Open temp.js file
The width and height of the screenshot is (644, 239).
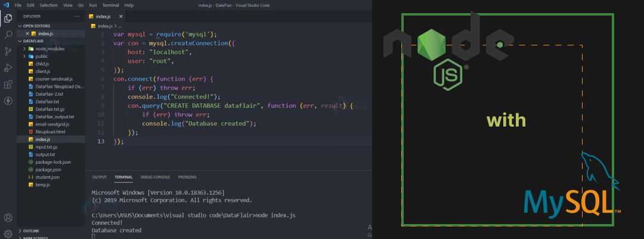click(x=43, y=185)
